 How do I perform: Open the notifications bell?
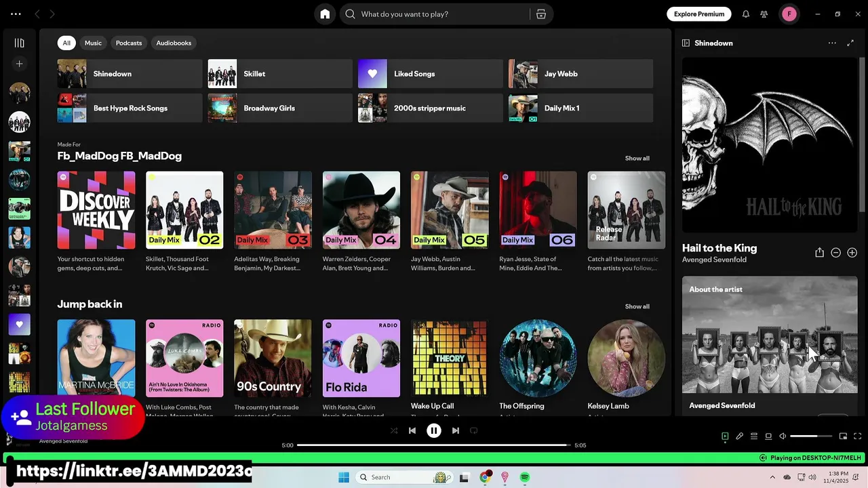(x=746, y=14)
